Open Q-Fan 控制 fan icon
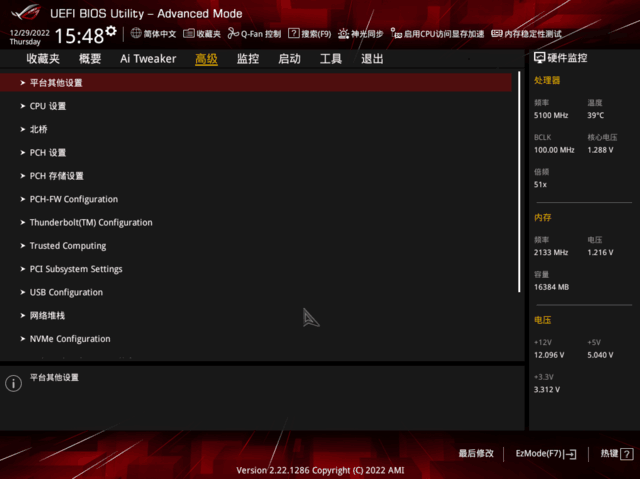640x479 pixels. tap(233, 33)
